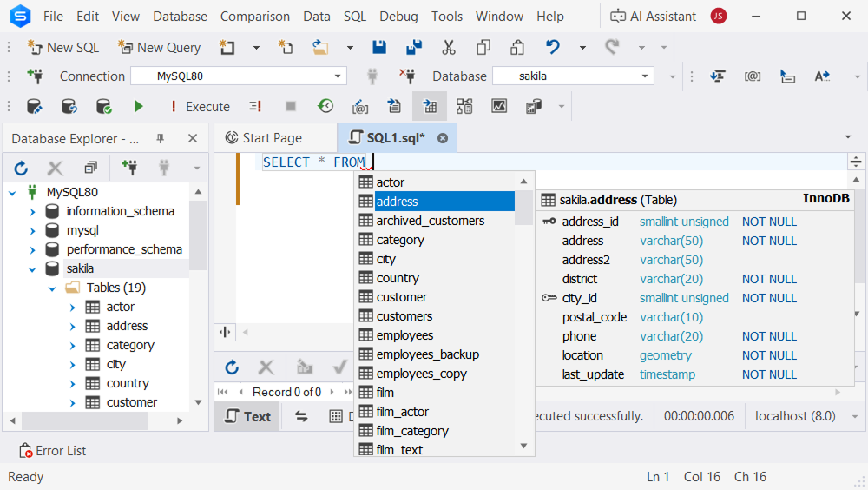Open the Connection dropdown showing MySQL80
Viewport: 868px width, 490px height.
point(337,76)
